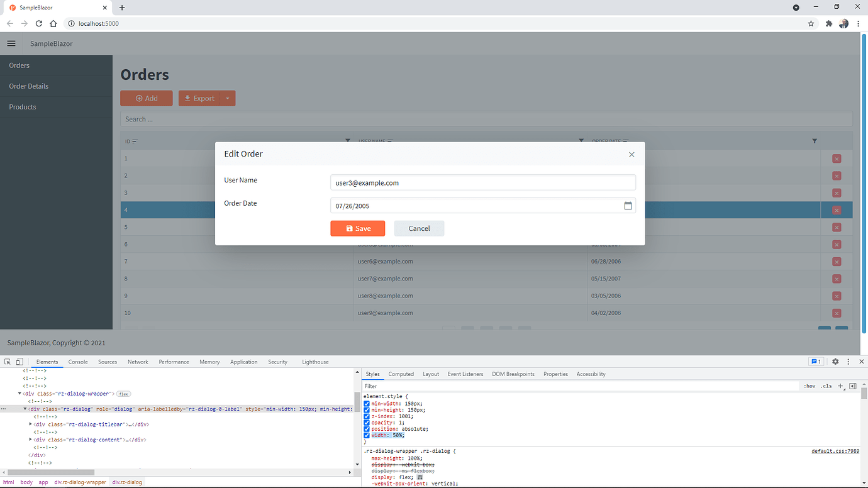868x488 pixels.
Task: Open a new browser tab
Action: tap(122, 8)
